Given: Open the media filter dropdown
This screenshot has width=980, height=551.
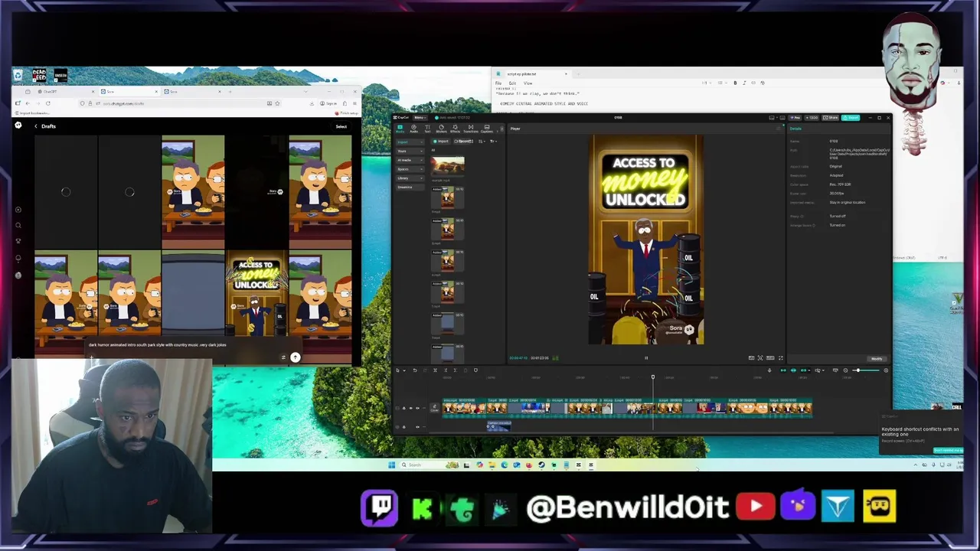Looking at the screenshot, I should 493,141.
